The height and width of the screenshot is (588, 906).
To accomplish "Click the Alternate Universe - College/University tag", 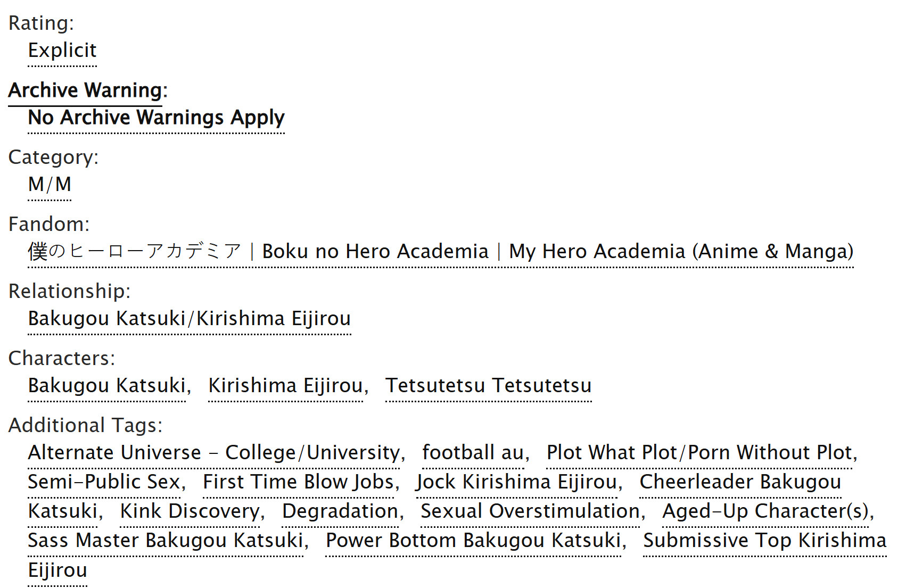I will pos(213,453).
